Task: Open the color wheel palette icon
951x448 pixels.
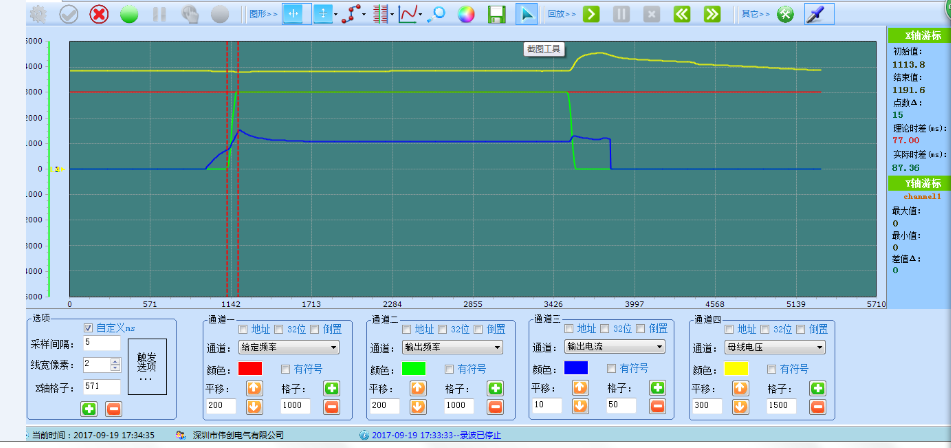Action: point(466,14)
